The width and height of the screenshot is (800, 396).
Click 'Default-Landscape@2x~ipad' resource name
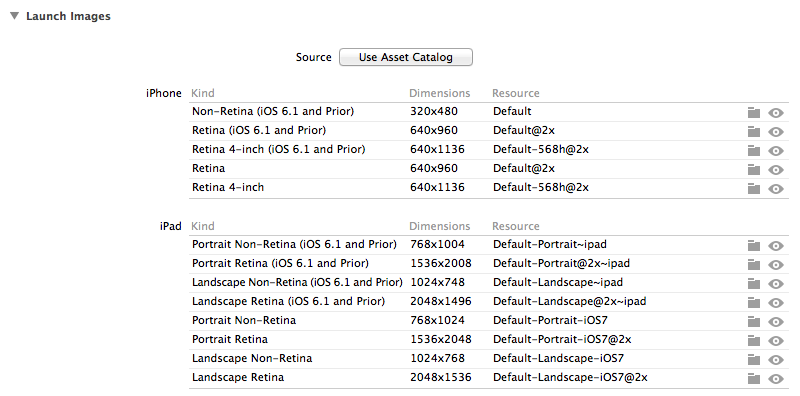[x=569, y=302]
